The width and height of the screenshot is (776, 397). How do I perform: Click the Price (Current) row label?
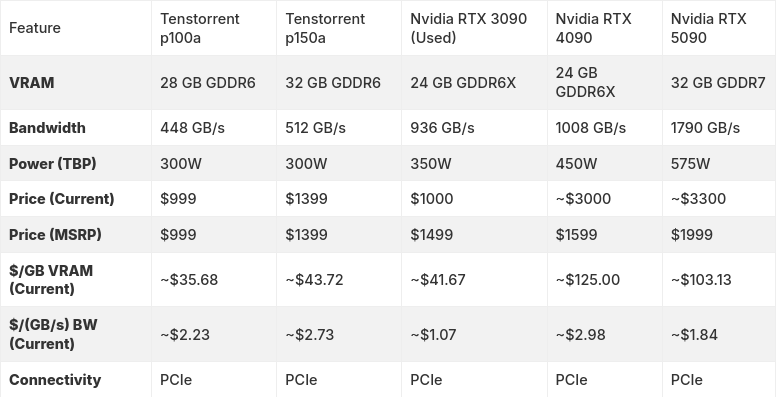point(61,199)
